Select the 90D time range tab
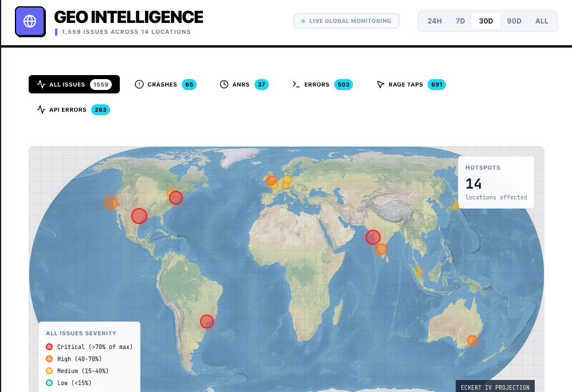This screenshot has height=392, width=572. 514,21
